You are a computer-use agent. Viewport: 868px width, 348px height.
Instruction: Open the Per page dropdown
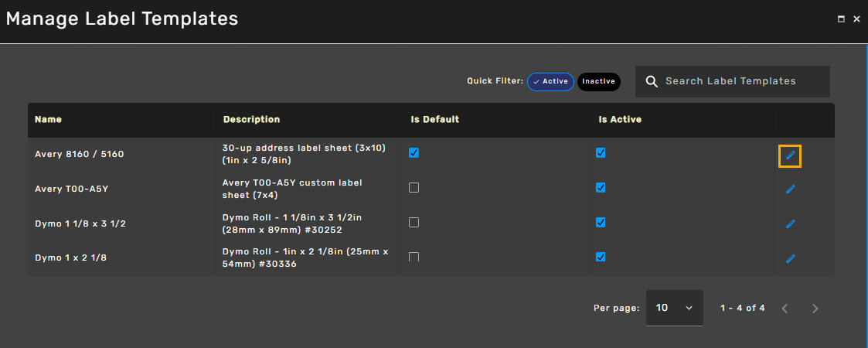click(x=674, y=308)
